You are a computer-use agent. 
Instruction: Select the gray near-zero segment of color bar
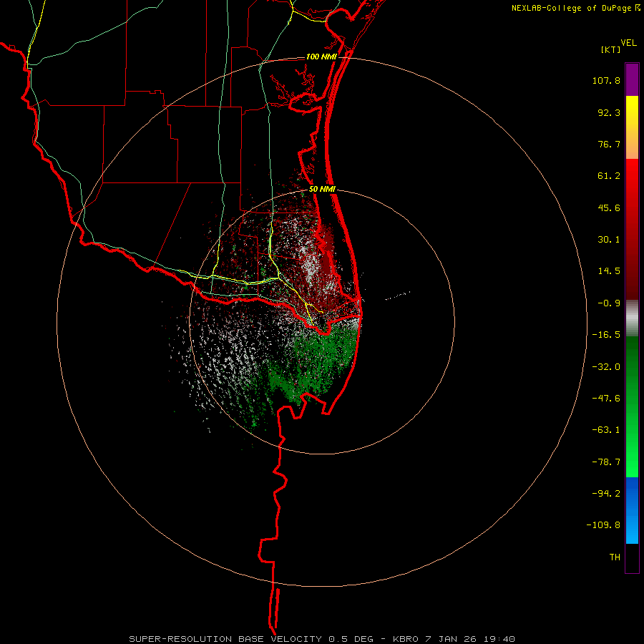click(632, 318)
